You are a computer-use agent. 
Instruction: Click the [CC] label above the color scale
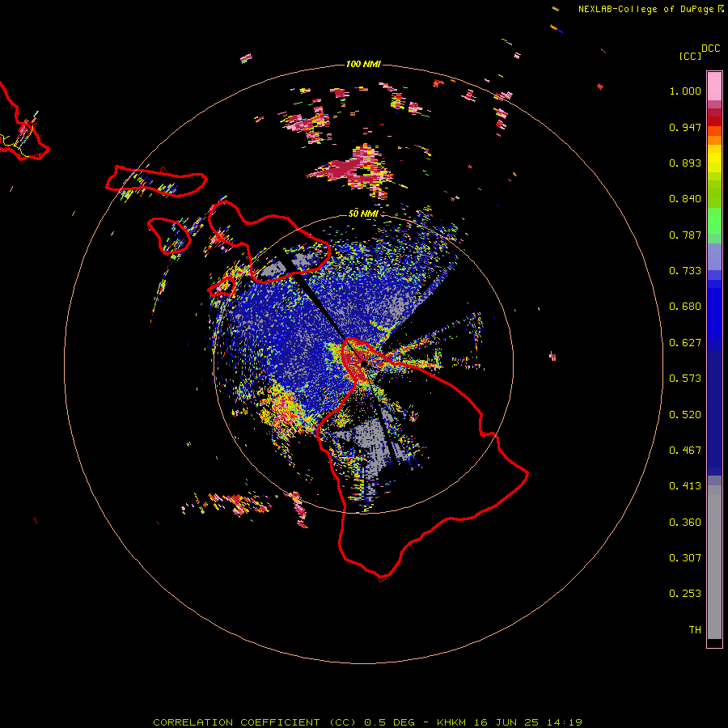[691, 56]
